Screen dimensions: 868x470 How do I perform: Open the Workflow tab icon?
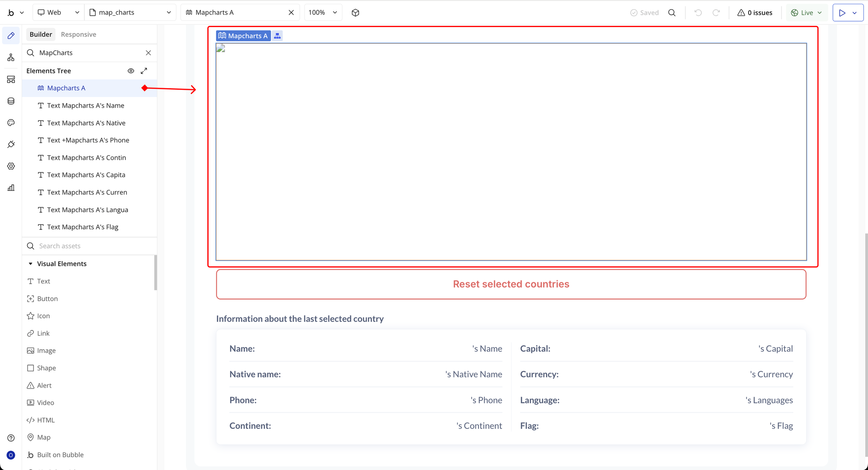tap(11, 57)
